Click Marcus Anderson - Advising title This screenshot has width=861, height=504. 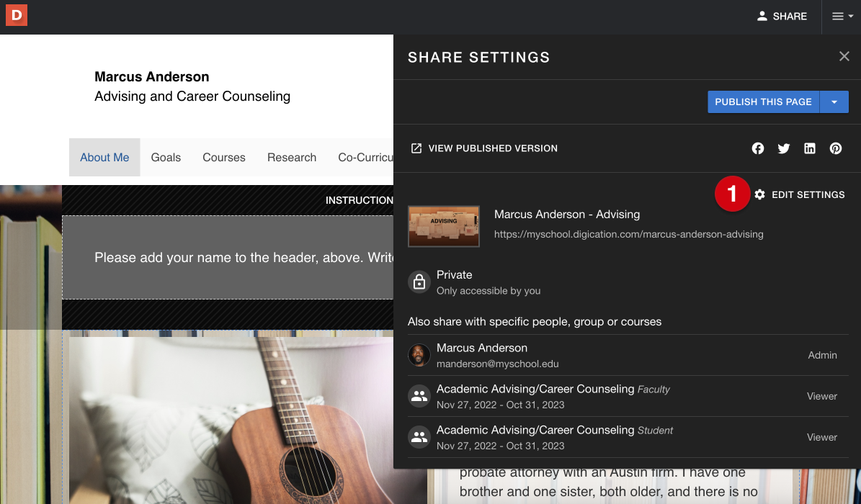pos(567,215)
